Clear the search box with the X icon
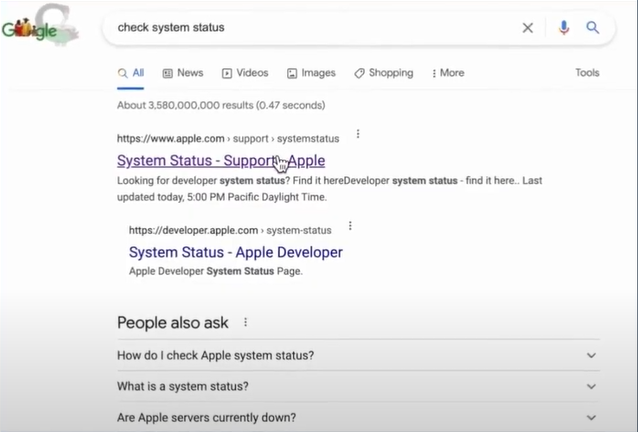 tap(528, 28)
